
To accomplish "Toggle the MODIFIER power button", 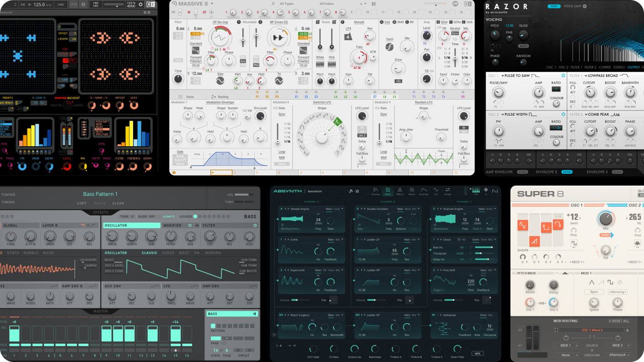I will pos(190,225).
